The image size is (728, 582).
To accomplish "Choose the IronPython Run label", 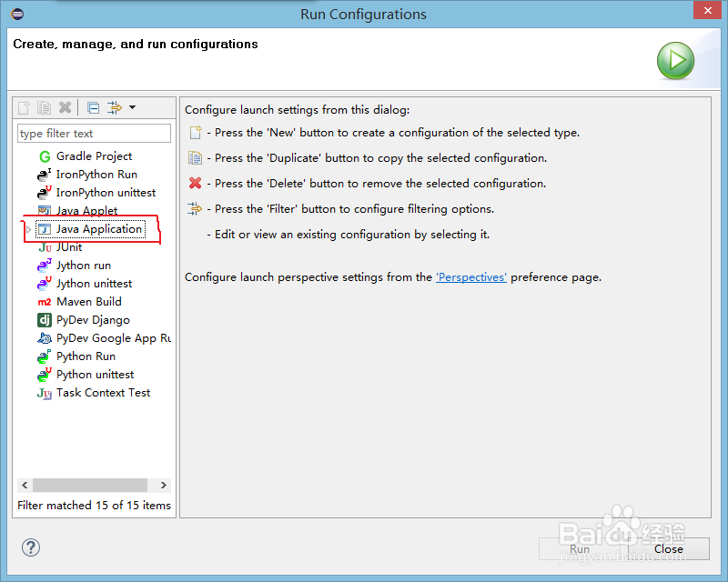I will tap(96, 175).
